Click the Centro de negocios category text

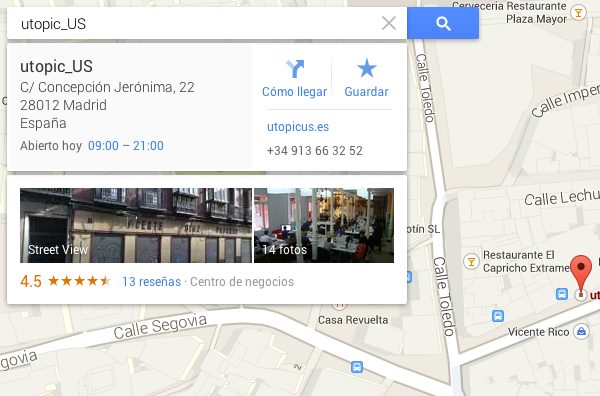point(242,282)
